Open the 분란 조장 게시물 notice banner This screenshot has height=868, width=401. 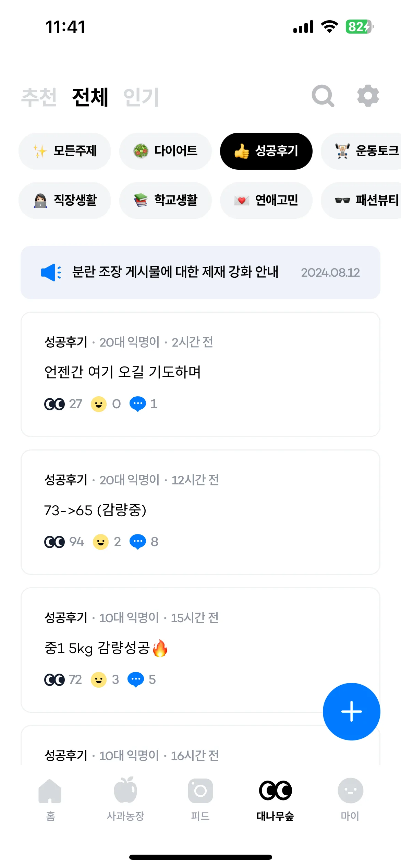200,273
